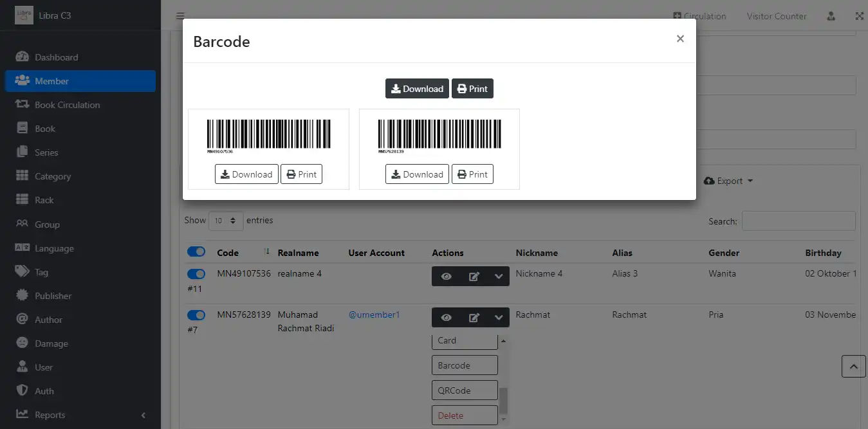Toggle the hamburger menu icon

(x=180, y=16)
